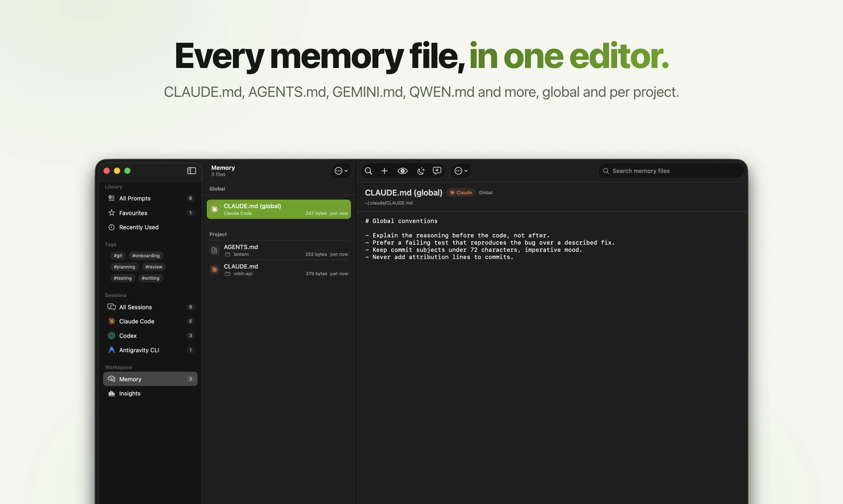Screen dimensions: 843x504
Task: Click the Memory brain icon in sidebar
Action: [x=112, y=379]
